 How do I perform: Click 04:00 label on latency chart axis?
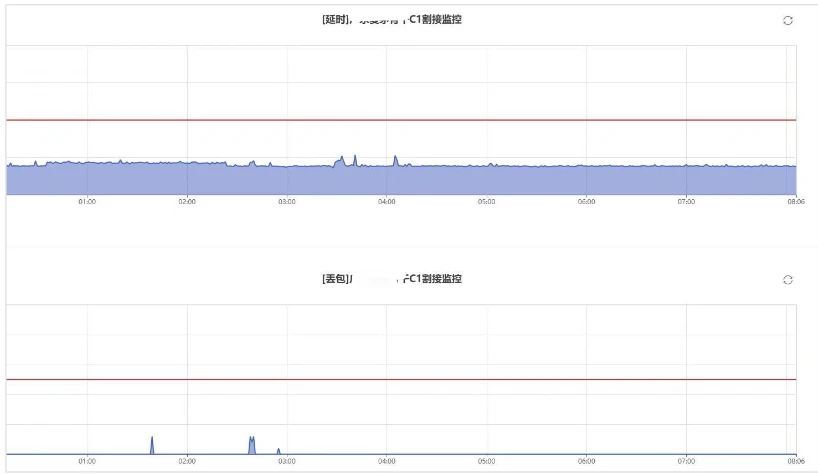(x=387, y=202)
